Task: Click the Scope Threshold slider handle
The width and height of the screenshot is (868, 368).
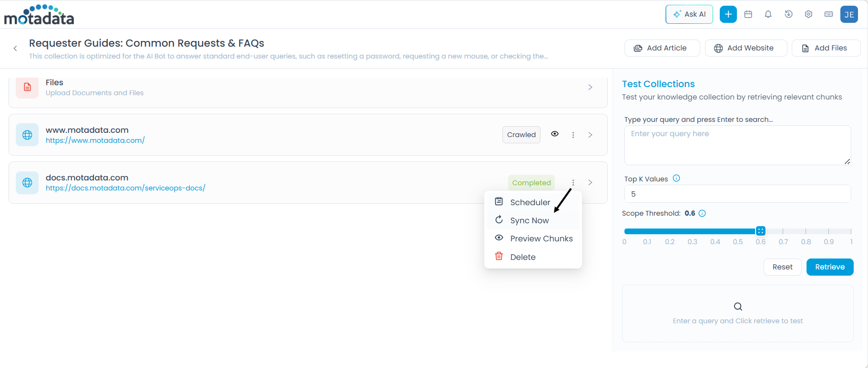Action: pyautogui.click(x=761, y=231)
